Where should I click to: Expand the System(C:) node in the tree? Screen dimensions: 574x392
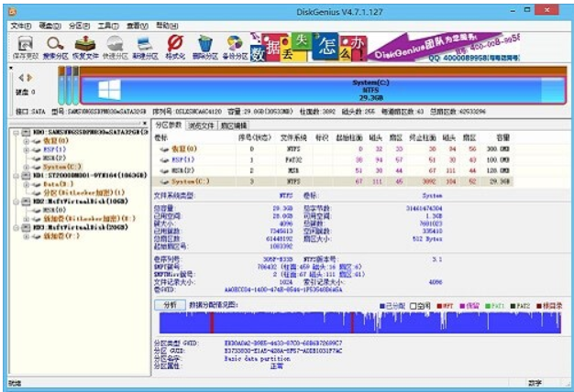click(x=27, y=167)
